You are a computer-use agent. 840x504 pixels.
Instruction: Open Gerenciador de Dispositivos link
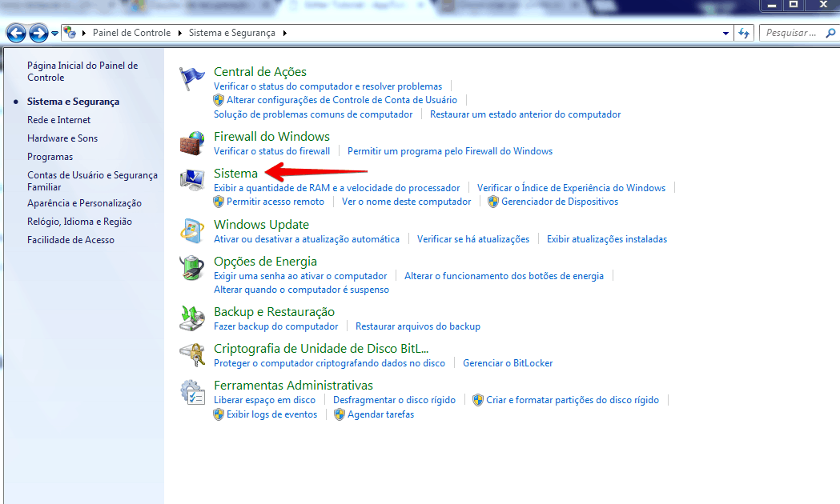pyautogui.click(x=560, y=202)
